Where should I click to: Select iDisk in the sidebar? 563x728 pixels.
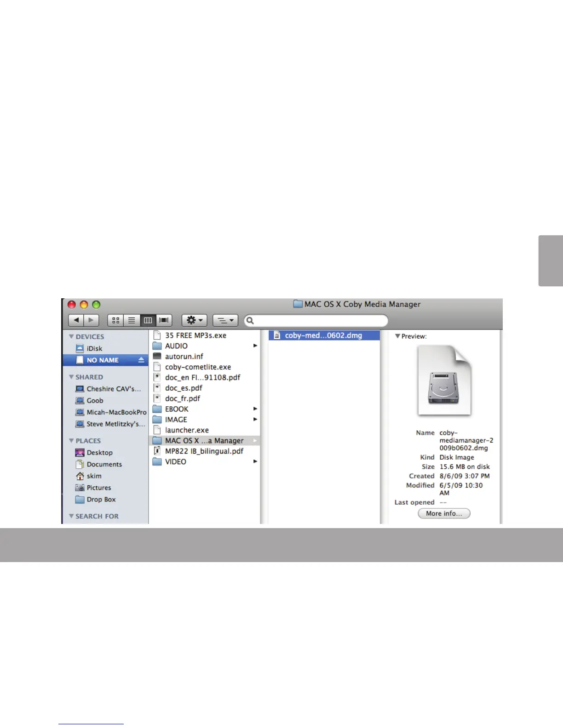106,348
